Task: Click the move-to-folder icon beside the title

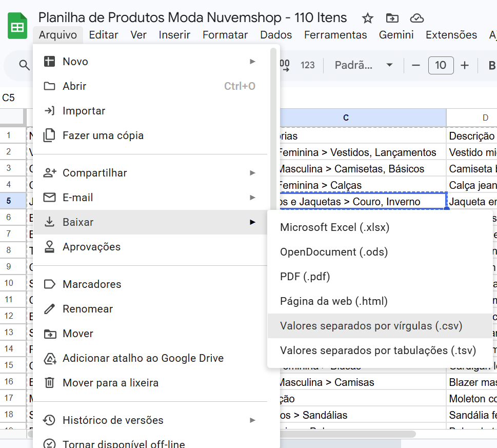Action: (392, 18)
